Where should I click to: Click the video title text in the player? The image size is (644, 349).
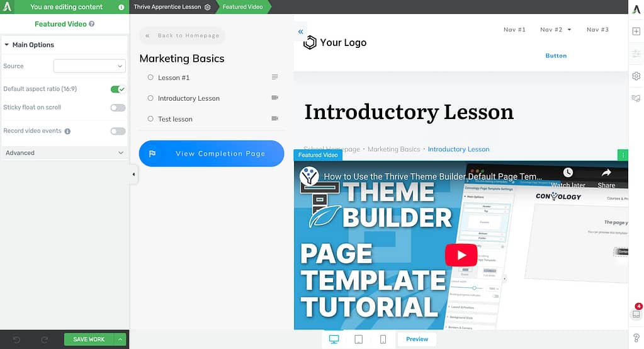tap(433, 176)
